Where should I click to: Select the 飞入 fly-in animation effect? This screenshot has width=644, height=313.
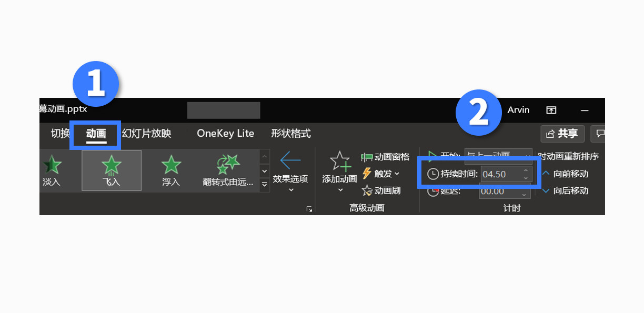click(x=112, y=170)
